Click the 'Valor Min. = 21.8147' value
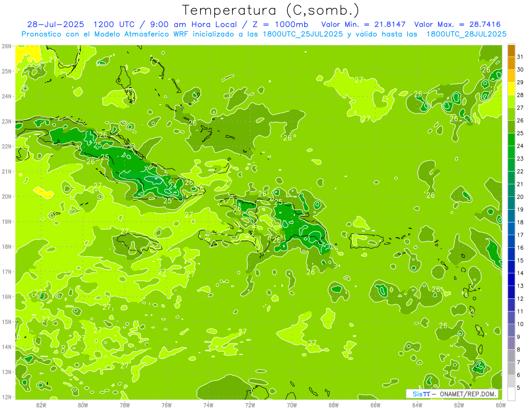This screenshot has width=532, height=411. pos(364,24)
